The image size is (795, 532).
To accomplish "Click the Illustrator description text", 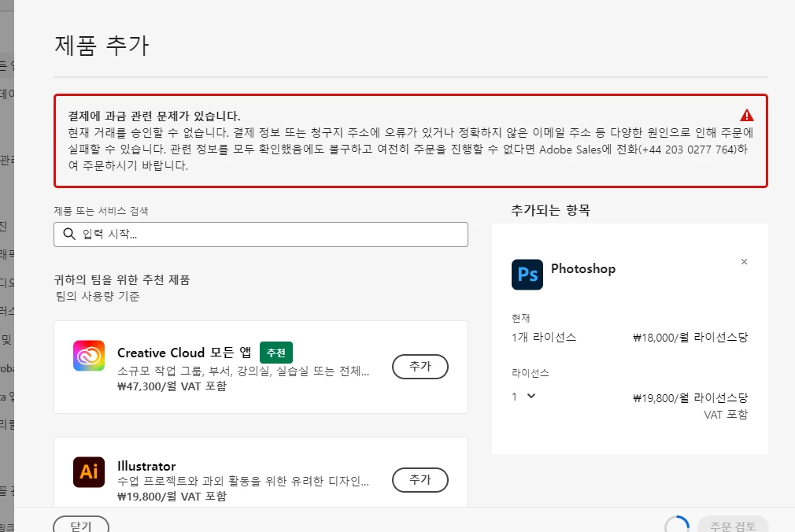I will point(243,481).
